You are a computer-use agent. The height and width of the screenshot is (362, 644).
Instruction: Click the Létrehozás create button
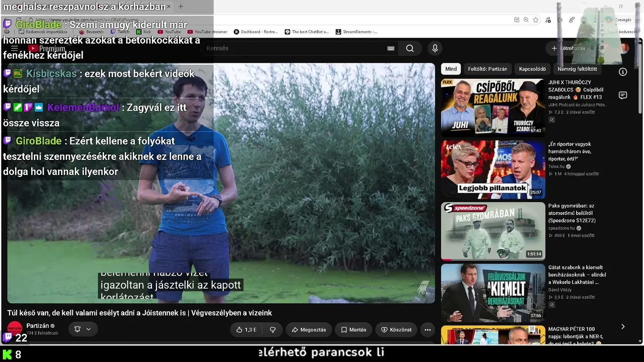tap(569, 48)
